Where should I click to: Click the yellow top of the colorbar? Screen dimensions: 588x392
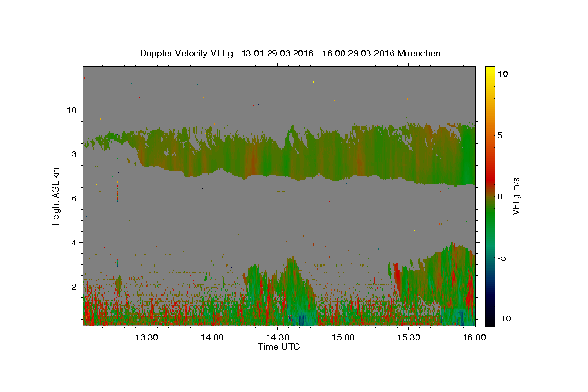tap(490, 70)
